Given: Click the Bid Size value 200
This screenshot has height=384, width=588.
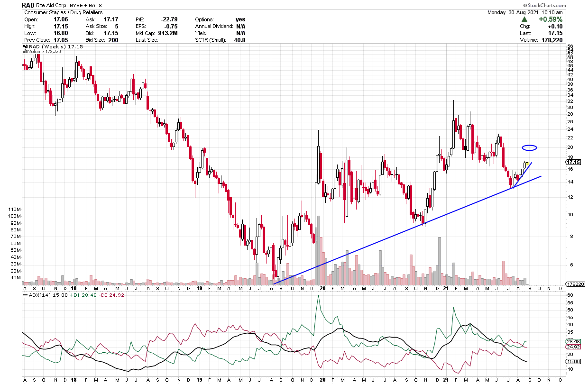Looking at the screenshot, I should coord(113,40).
